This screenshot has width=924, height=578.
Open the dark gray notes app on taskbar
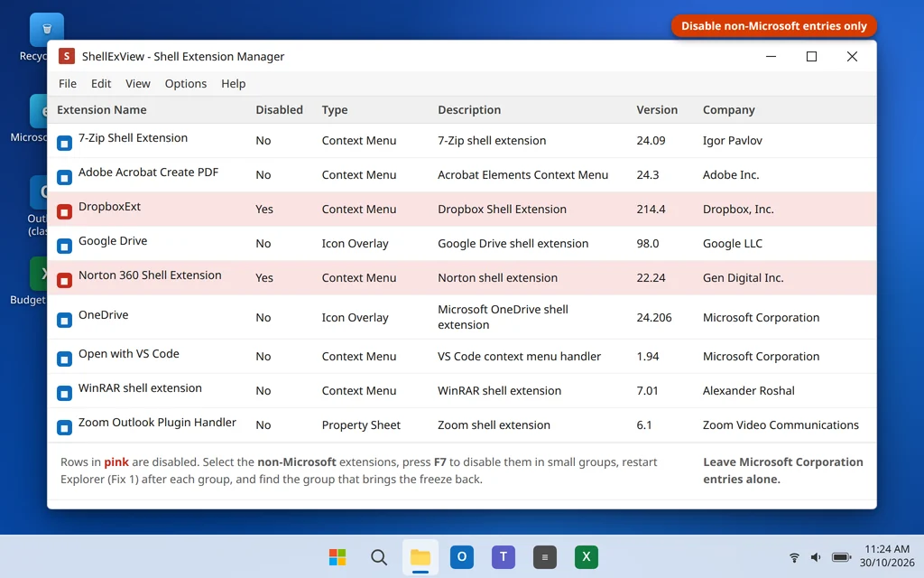point(544,556)
